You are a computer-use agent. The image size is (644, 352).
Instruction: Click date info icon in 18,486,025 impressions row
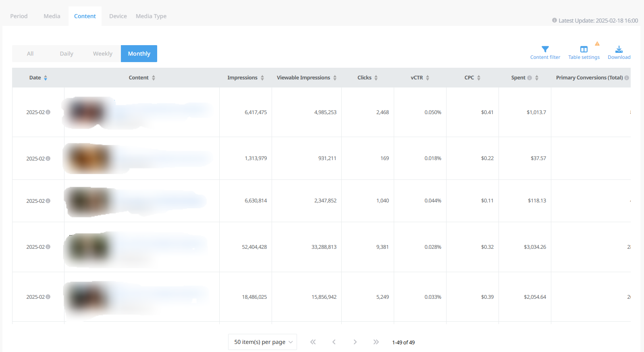pyautogui.click(x=48, y=297)
